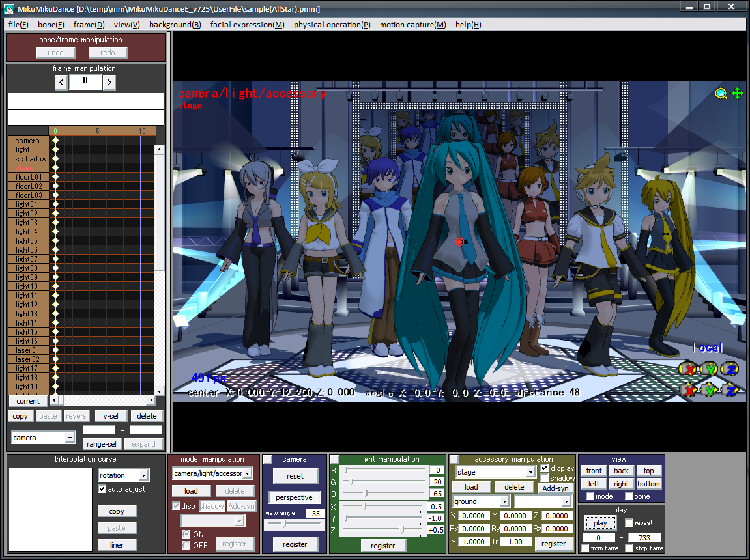Viewport: 750px width, 560px height.
Task: Click the horizontal timeline scroll right arrow
Action: [x=151, y=400]
